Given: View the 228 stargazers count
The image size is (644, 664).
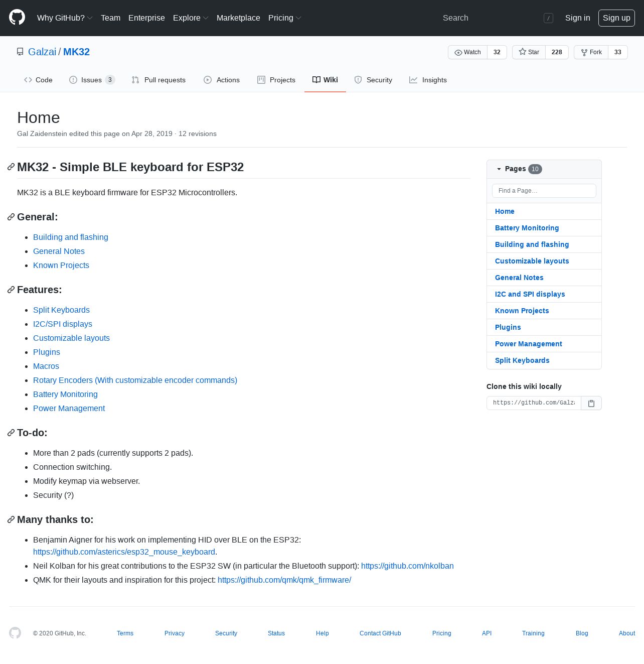Looking at the screenshot, I should pos(557,52).
